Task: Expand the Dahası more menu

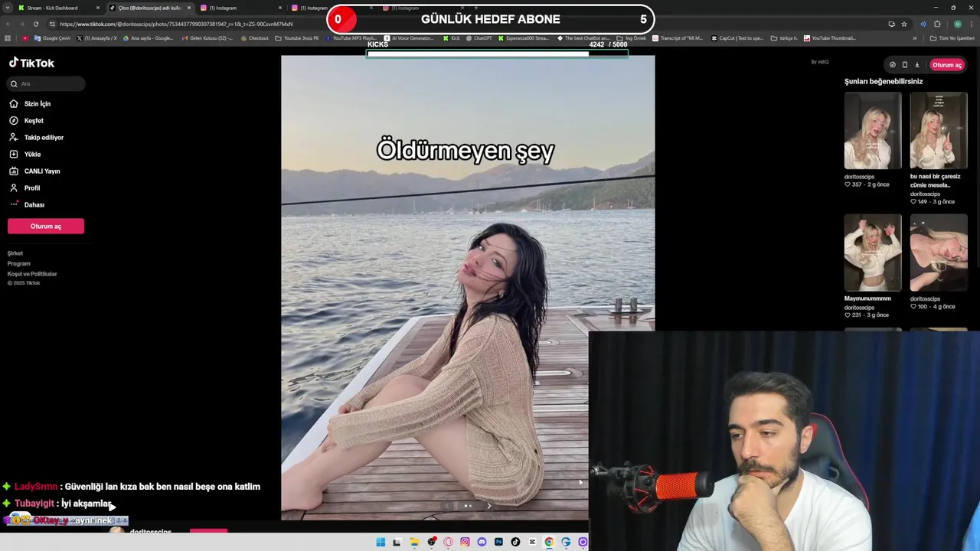Action: tap(27, 204)
